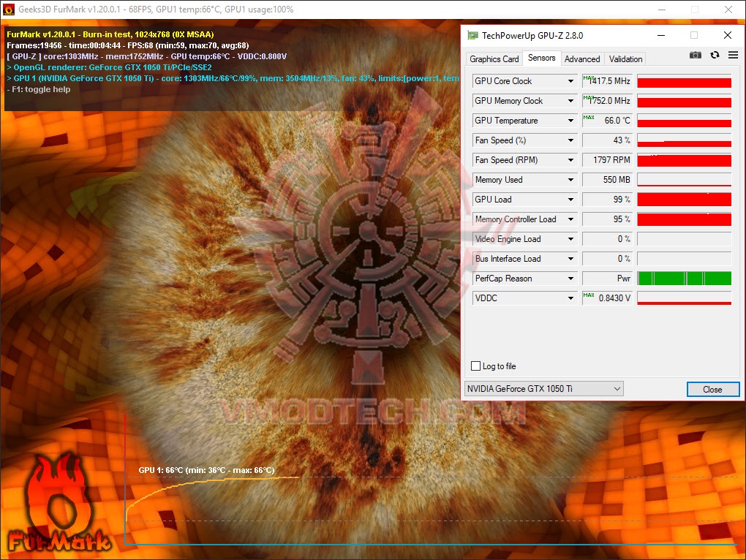Open the Bus Interface Load dropdown
Viewport: 746px width, 560px height.
point(570,259)
